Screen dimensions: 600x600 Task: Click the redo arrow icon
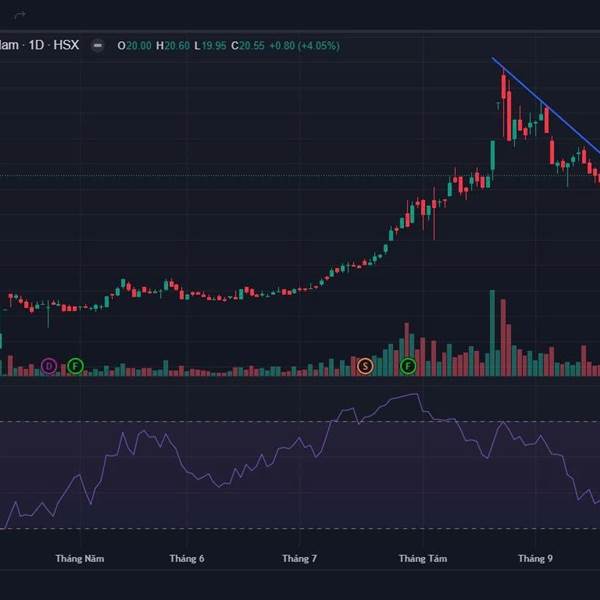click(20, 15)
